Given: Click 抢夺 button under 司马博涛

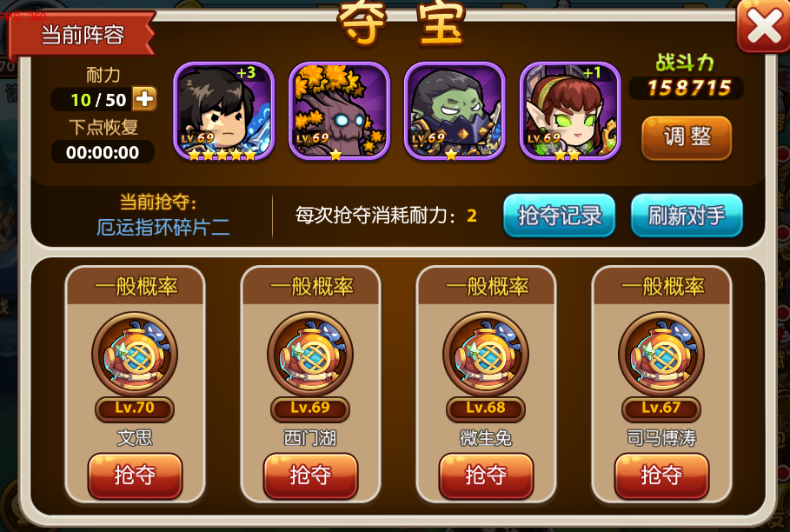Looking at the screenshot, I should pos(661,475).
